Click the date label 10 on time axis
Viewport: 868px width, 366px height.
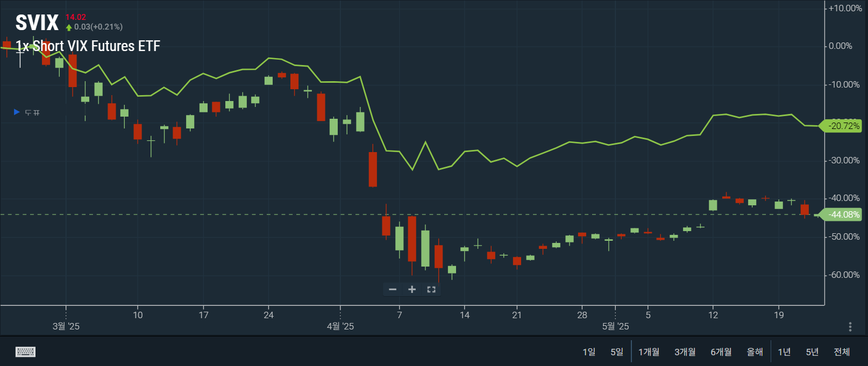138,315
